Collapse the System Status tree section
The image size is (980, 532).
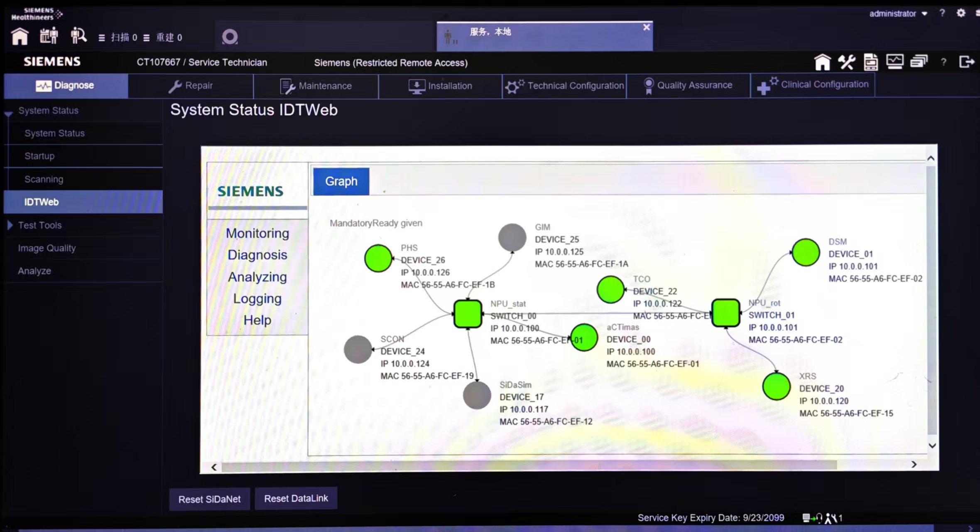point(9,113)
